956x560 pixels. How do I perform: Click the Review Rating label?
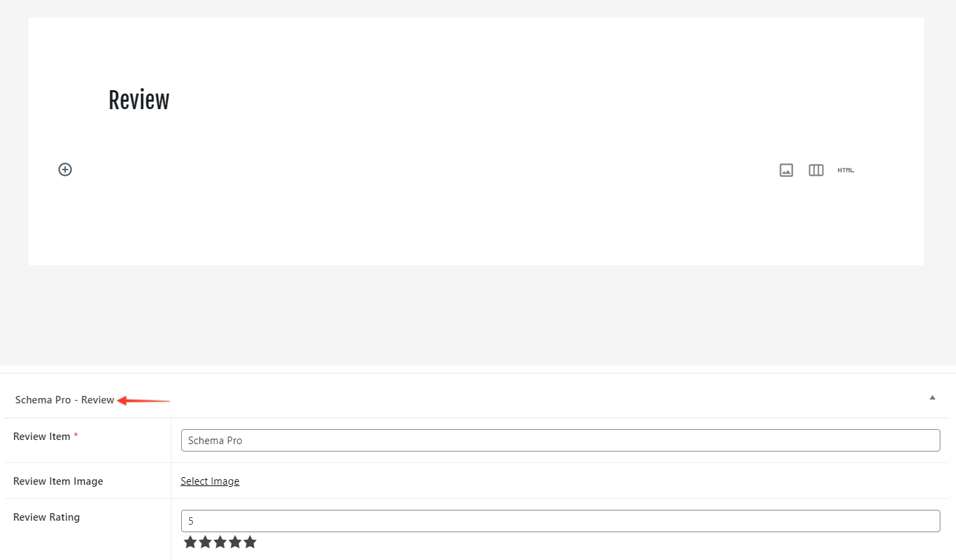[x=47, y=517]
